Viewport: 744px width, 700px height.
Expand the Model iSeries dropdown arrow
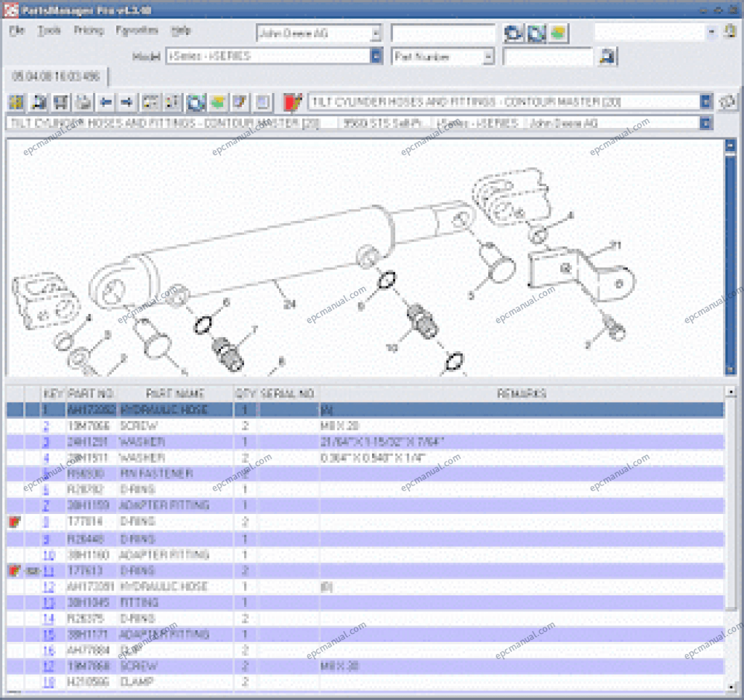point(376,56)
